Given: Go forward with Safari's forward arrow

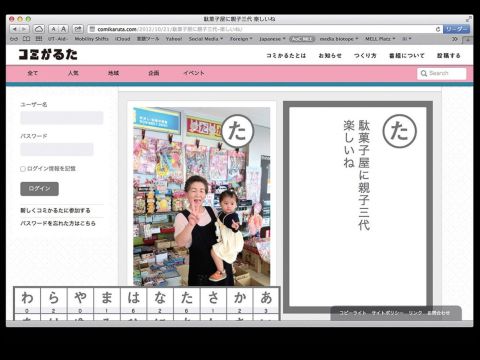Looking at the screenshot, I should point(24,29).
